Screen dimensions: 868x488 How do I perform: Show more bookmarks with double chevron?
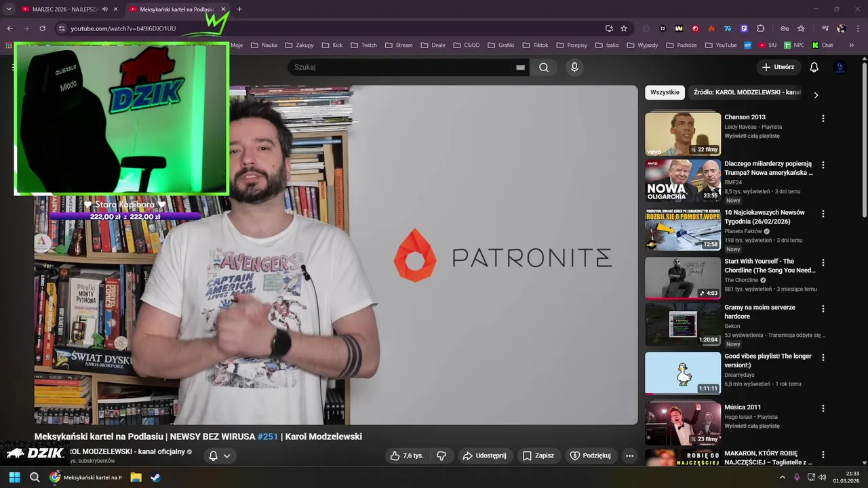pyautogui.click(x=852, y=45)
